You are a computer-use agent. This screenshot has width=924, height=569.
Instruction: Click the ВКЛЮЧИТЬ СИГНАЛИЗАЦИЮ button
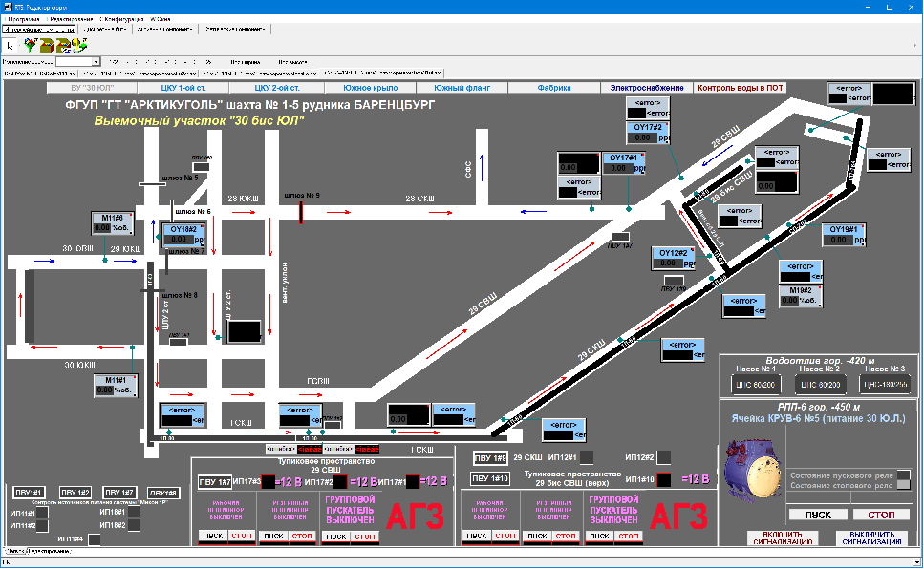pyautogui.click(x=783, y=537)
